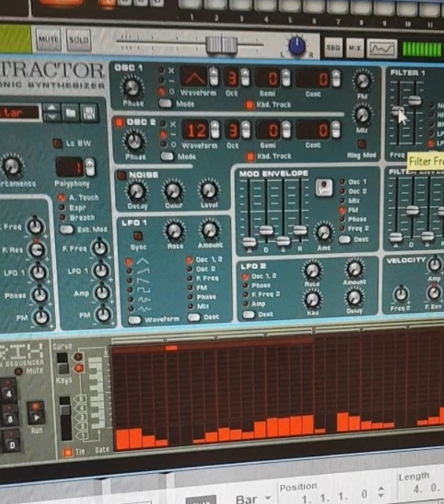
Task: Turn the Noise Level knob
Action: point(209,191)
